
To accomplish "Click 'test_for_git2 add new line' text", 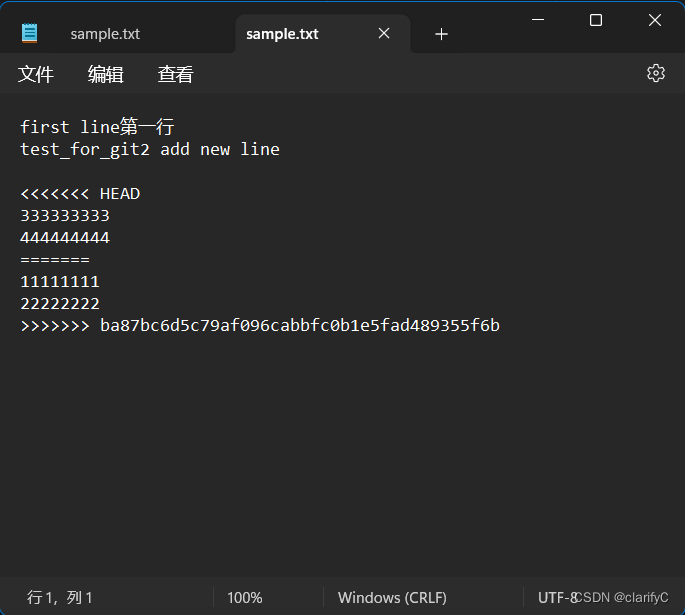I will click(150, 150).
